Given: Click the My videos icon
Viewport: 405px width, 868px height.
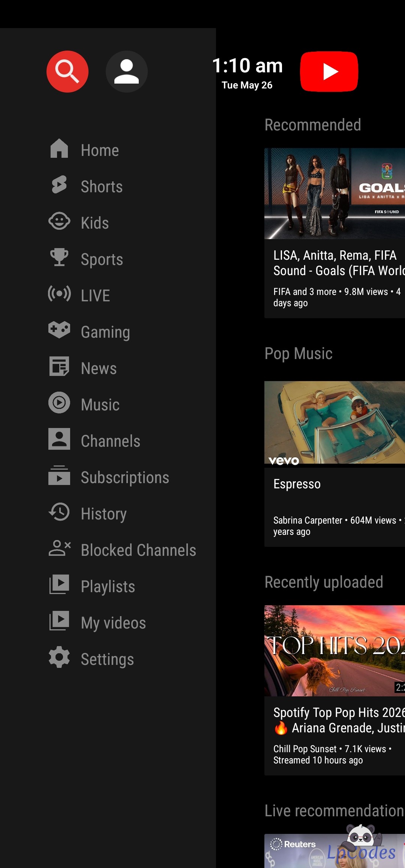Looking at the screenshot, I should coord(59,621).
